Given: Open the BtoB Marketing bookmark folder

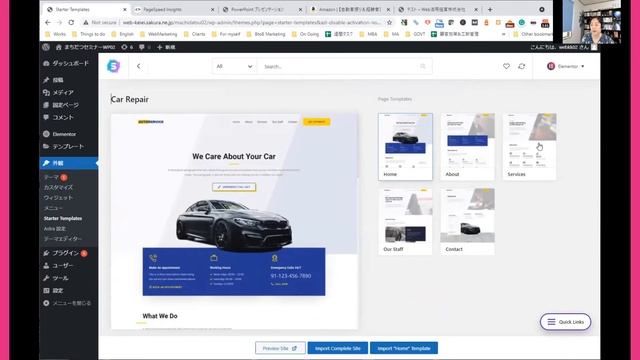Looking at the screenshot, I should tap(266, 34).
